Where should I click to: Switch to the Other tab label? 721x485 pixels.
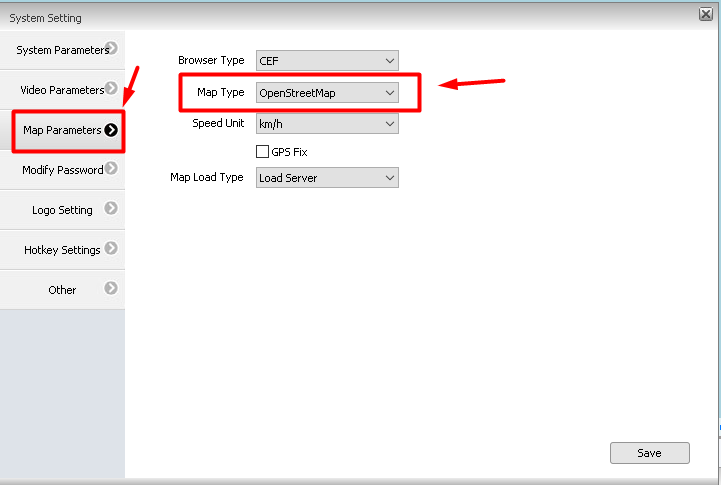pyautogui.click(x=62, y=290)
